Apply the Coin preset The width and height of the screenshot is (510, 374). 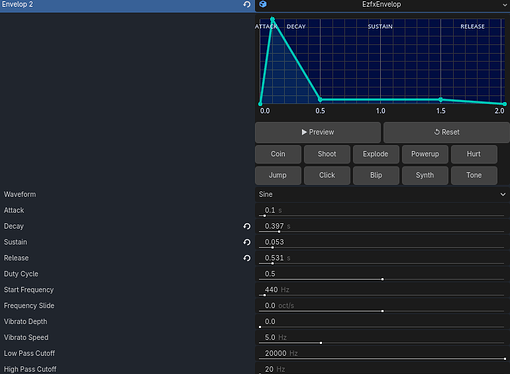[278, 154]
